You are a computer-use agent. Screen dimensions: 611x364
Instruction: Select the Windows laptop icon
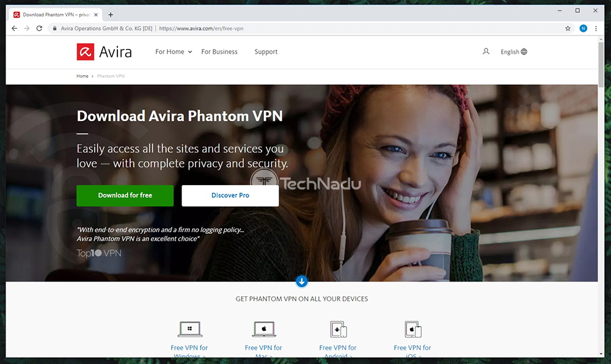[x=190, y=329]
